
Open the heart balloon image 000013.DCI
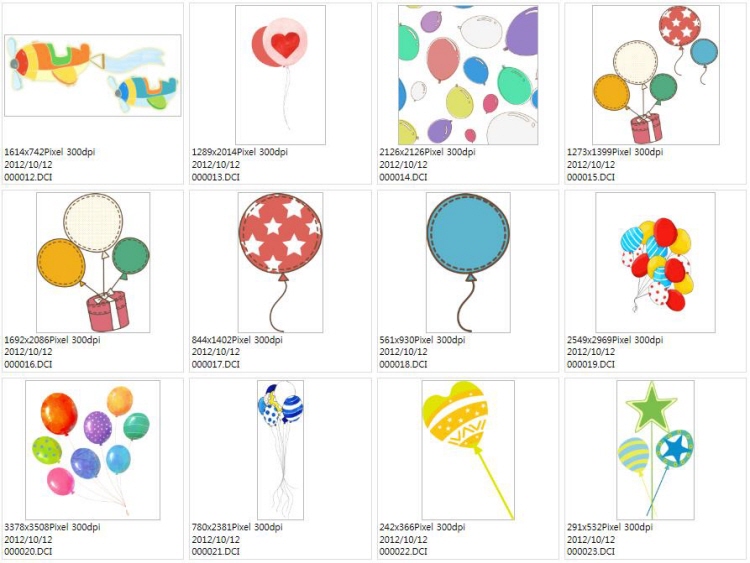click(280, 75)
